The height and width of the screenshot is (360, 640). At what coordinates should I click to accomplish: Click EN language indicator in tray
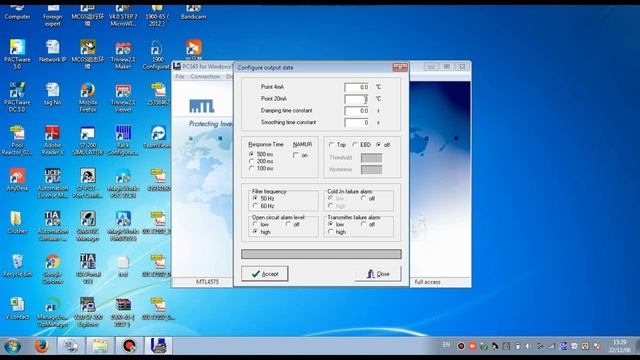tap(447, 345)
